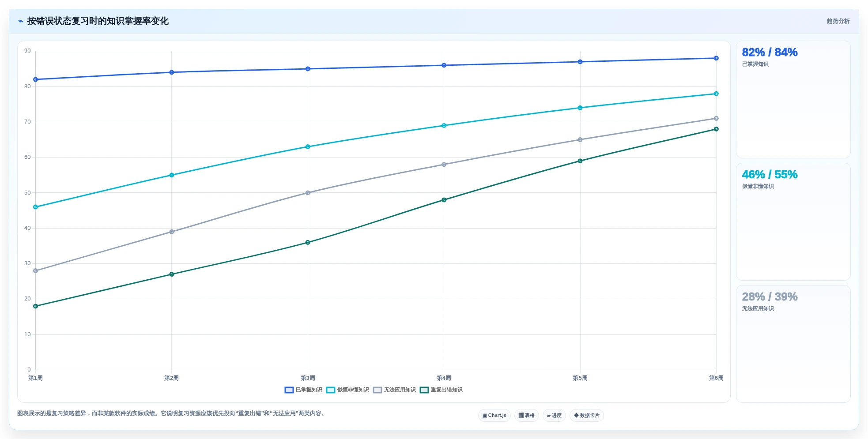Select the 似懂非懂知识 data point at 第2周
The width and height of the screenshot is (868, 439).
172,175
